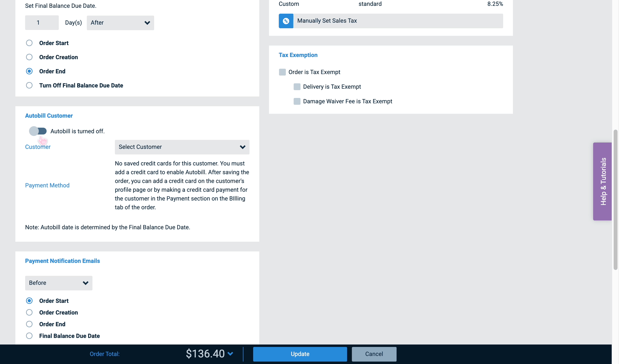Click the Payment Notification Emails heading
This screenshot has width=619, height=364.
pos(62,261)
